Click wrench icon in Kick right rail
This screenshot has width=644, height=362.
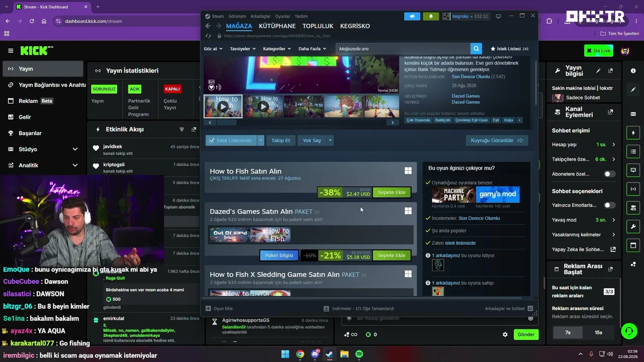[x=633, y=226]
